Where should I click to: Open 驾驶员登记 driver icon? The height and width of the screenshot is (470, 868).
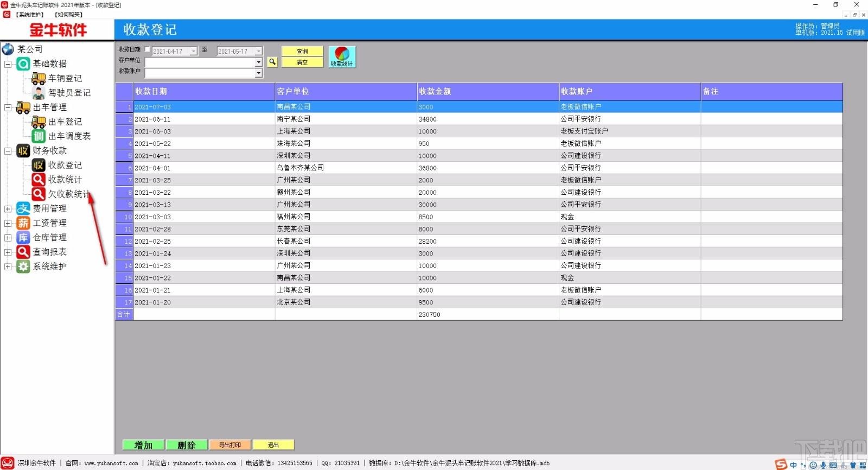tap(39, 93)
